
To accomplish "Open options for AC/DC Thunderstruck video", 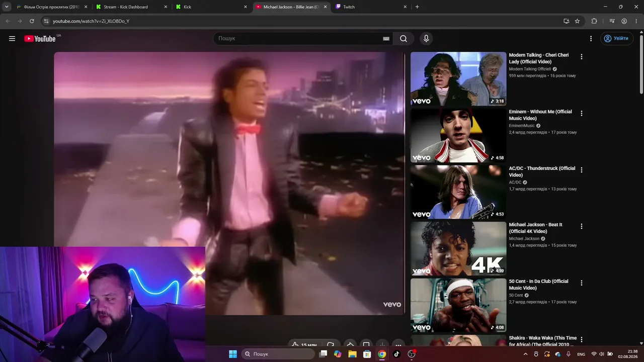I will click(582, 170).
